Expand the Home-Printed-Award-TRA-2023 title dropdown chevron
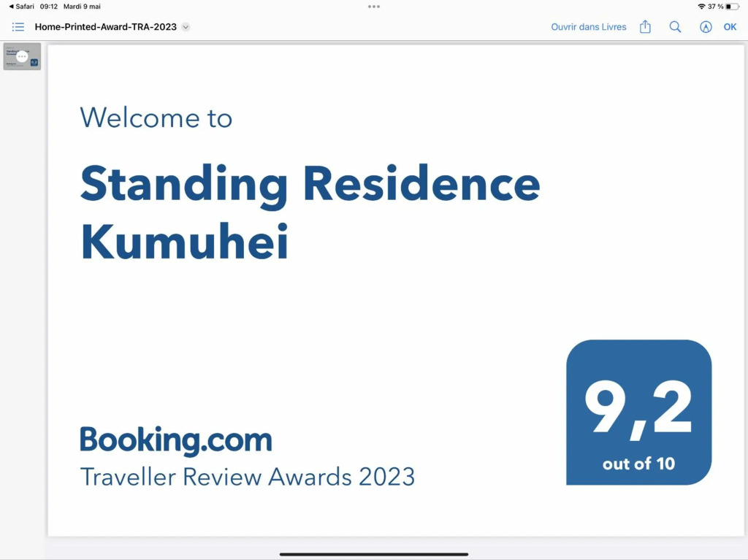The height and width of the screenshot is (560, 748). point(186,27)
